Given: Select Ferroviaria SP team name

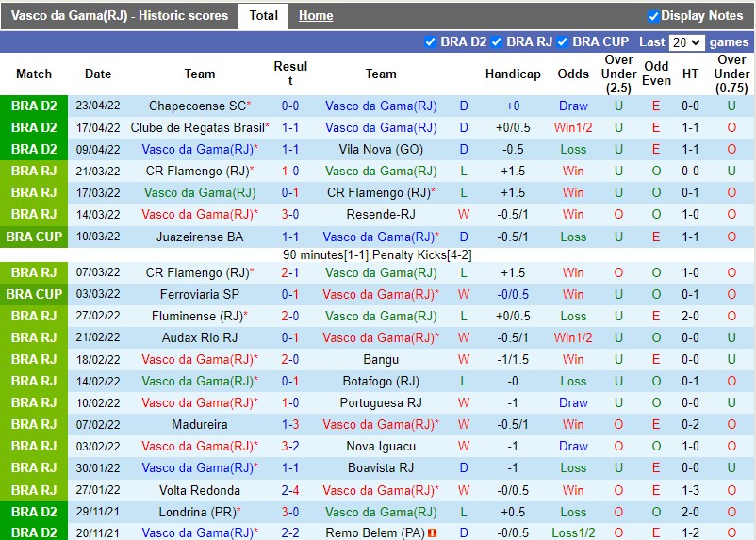Looking at the screenshot, I should [200, 295].
